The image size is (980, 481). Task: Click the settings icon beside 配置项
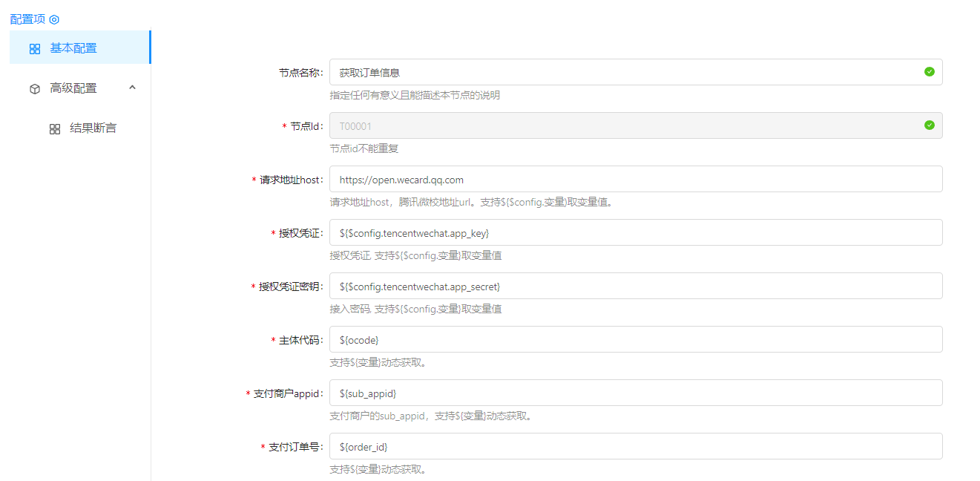click(54, 19)
